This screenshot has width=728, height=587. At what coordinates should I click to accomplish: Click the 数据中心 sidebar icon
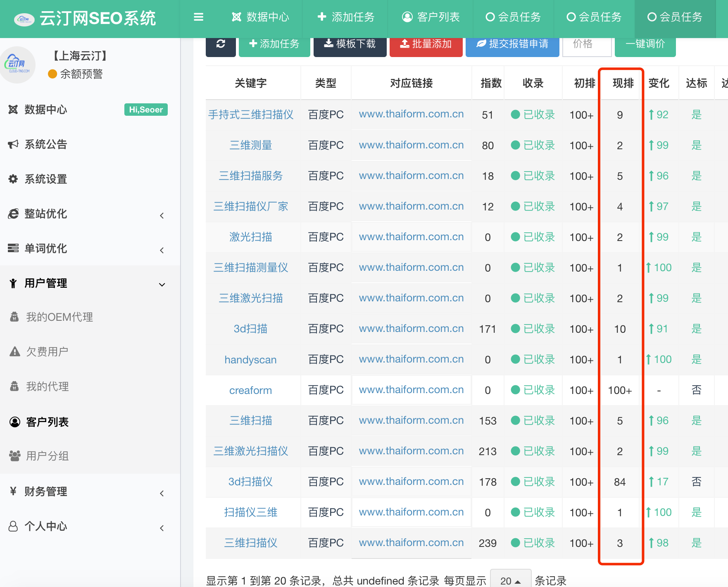coord(13,110)
